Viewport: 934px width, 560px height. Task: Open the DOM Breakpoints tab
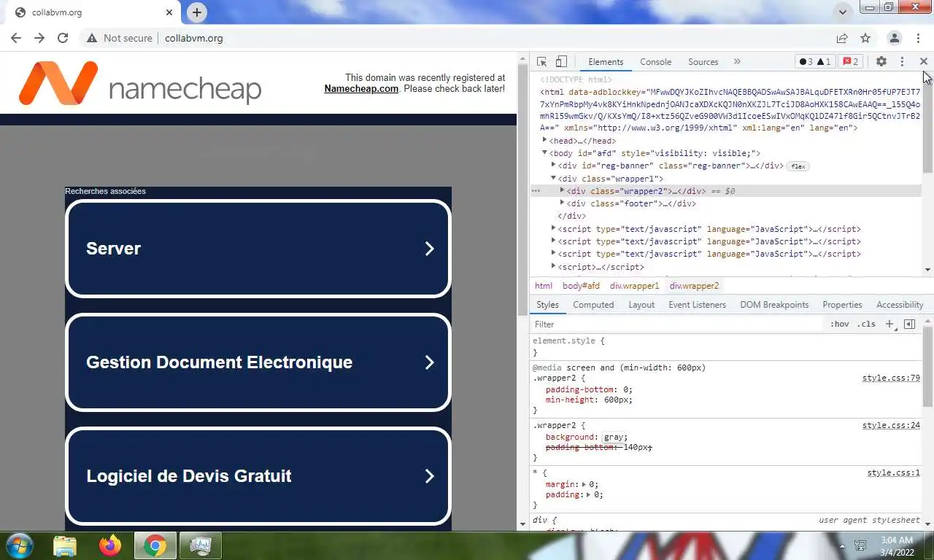(x=774, y=305)
